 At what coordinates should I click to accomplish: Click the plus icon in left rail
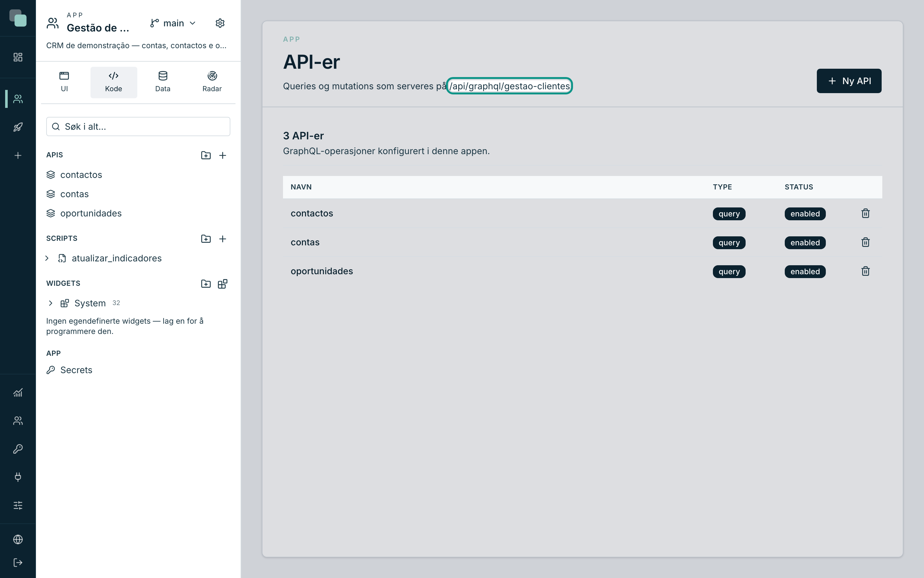pyautogui.click(x=18, y=155)
